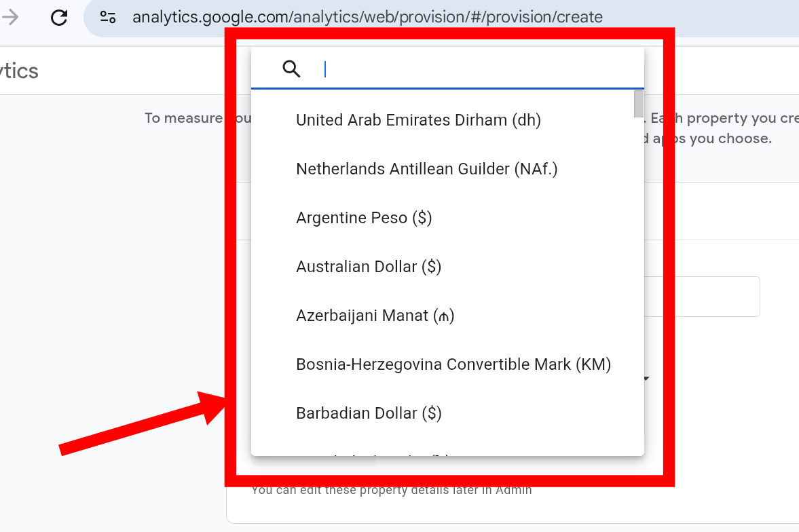Viewport: 799px width, 532px height.
Task: Open site information icon in address bar
Action: 107,17
